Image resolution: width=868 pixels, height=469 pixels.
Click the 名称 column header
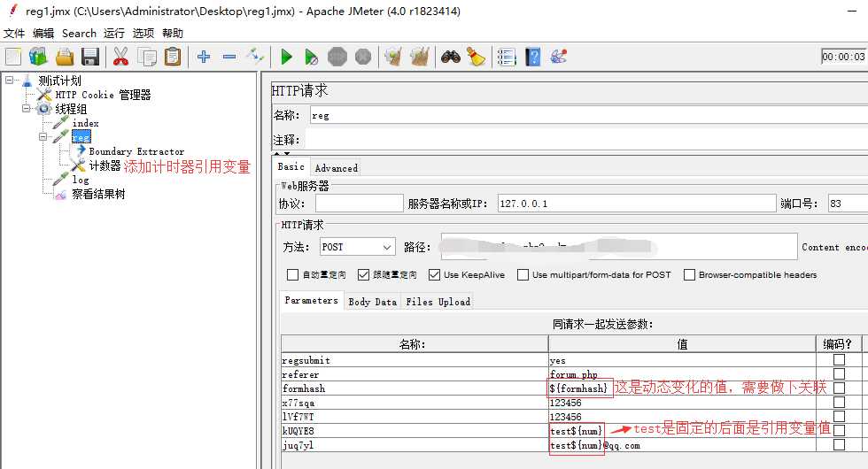click(415, 344)
